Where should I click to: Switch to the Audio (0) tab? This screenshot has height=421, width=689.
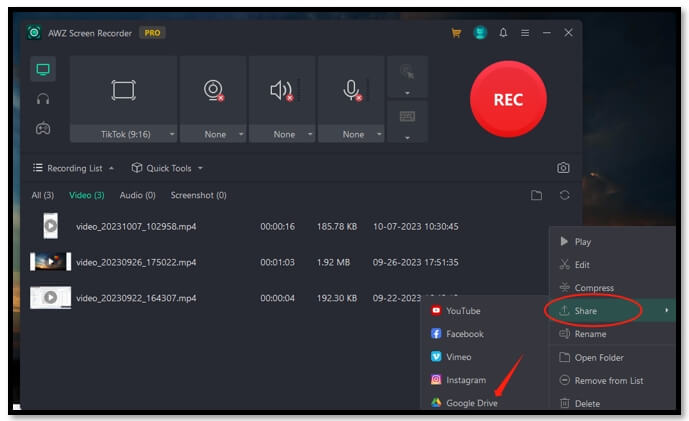tap(138, 195)
